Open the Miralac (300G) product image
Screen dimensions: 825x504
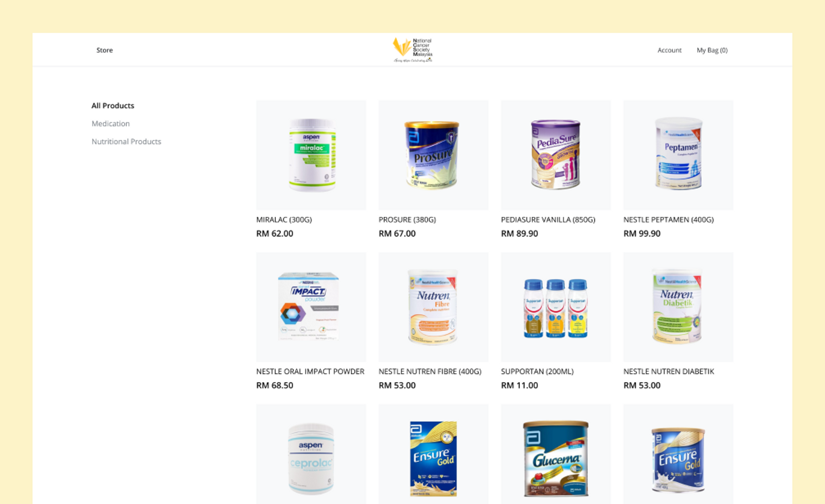(311, 155)
